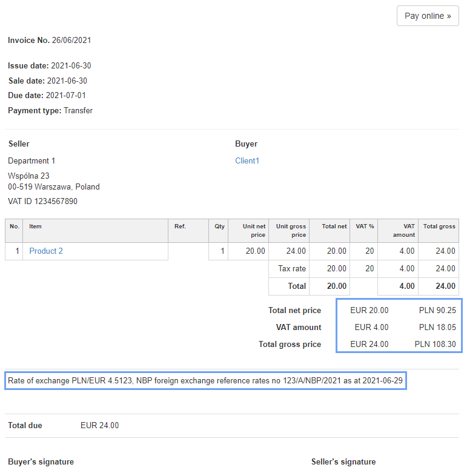Click the Sale date 2021-06-30 value
This screenshot has height=476, width=464.
[67, 81]
